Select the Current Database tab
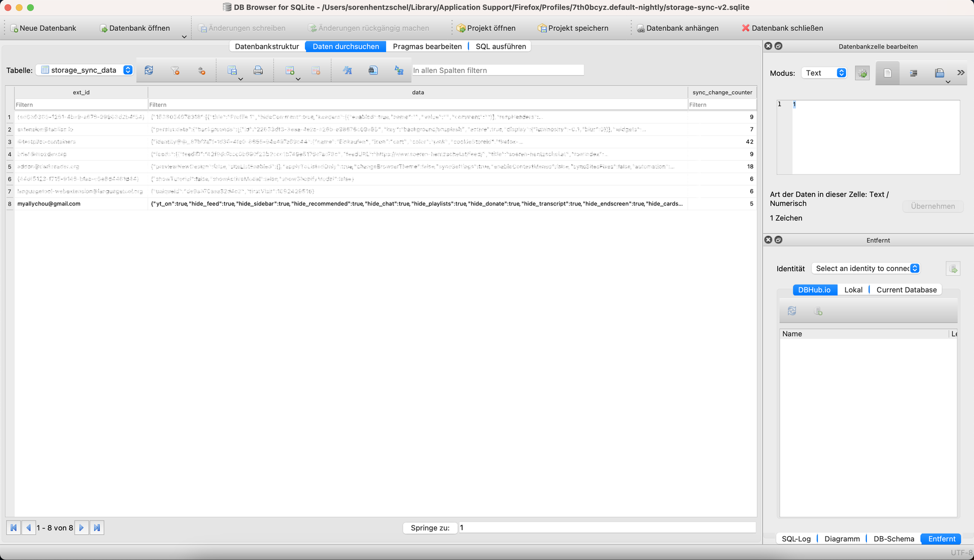974x560 pixels. (906, 290)
